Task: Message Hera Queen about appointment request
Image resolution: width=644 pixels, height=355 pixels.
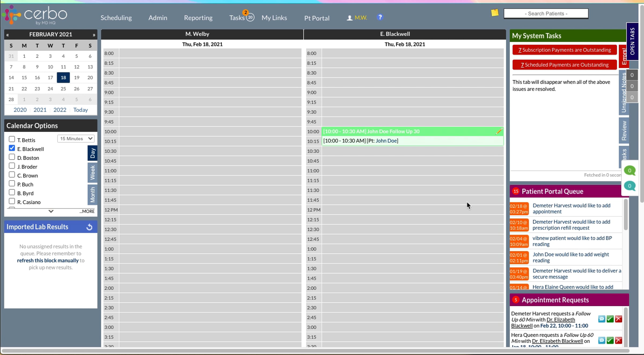Action: click(602, 340)
